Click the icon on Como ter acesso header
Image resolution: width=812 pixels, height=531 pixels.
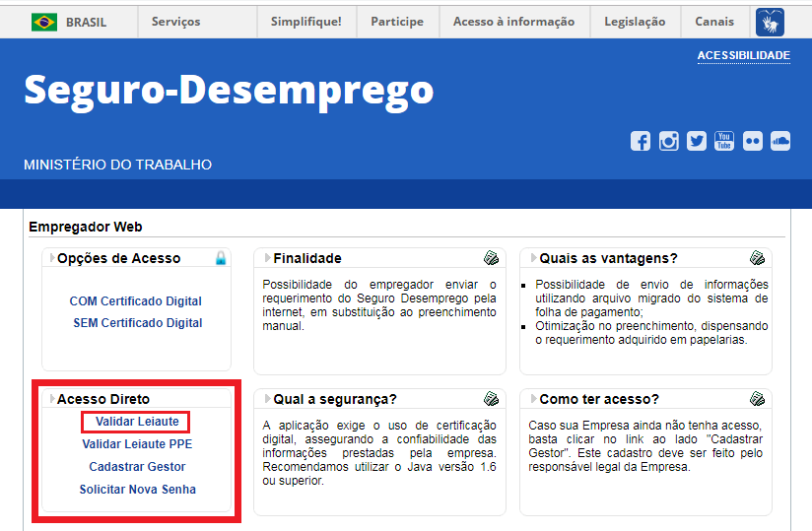click(757, 399)
